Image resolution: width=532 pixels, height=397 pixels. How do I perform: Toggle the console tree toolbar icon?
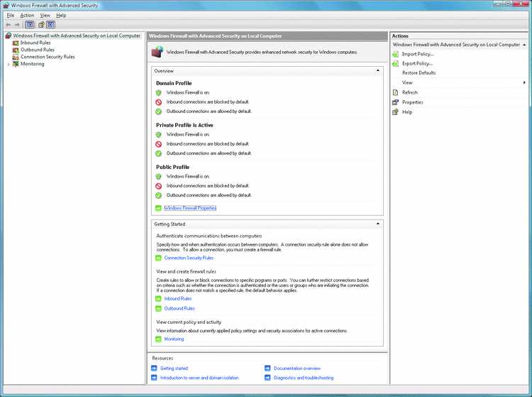pos(30,24)
